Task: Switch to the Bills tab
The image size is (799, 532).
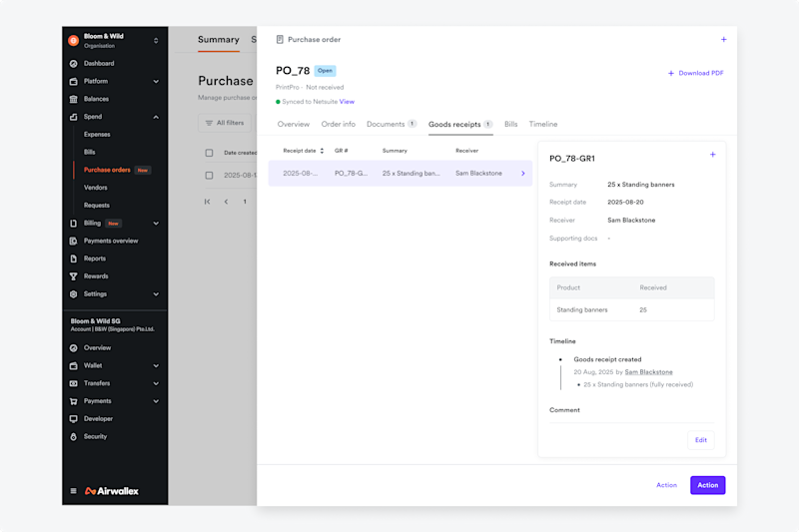Action: point(511,124)
